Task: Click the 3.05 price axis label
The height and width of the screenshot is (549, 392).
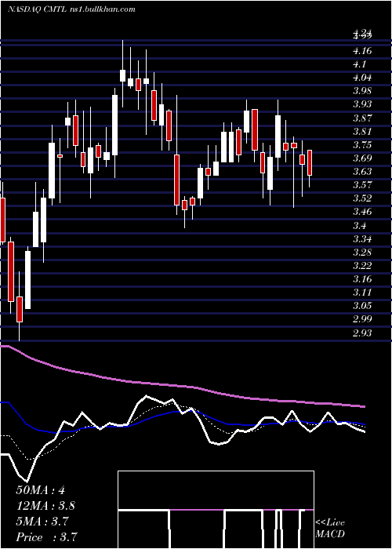Action: 362,306
